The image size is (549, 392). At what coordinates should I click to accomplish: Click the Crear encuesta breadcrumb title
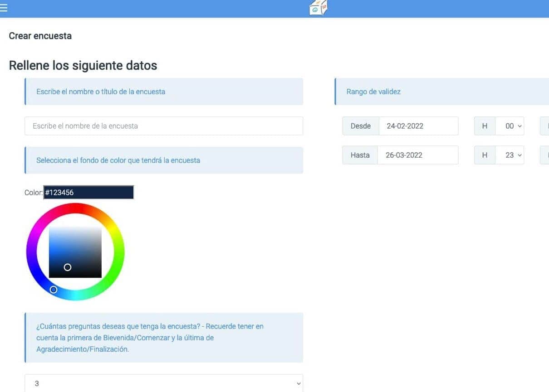[40, 36]
